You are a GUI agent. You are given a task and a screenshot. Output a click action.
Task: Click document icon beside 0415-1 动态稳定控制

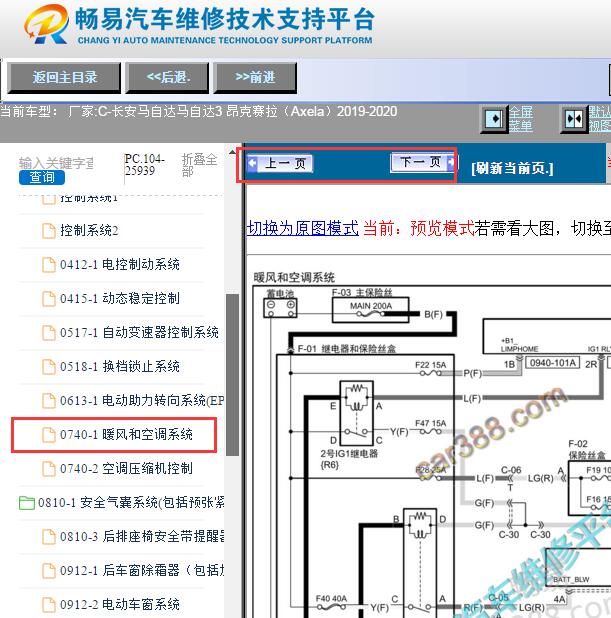49,299
